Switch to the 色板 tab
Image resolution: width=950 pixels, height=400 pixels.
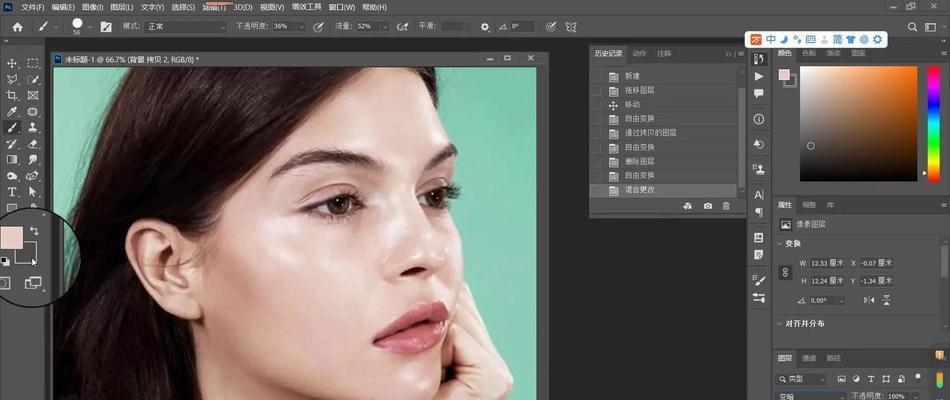pos(809,53)
